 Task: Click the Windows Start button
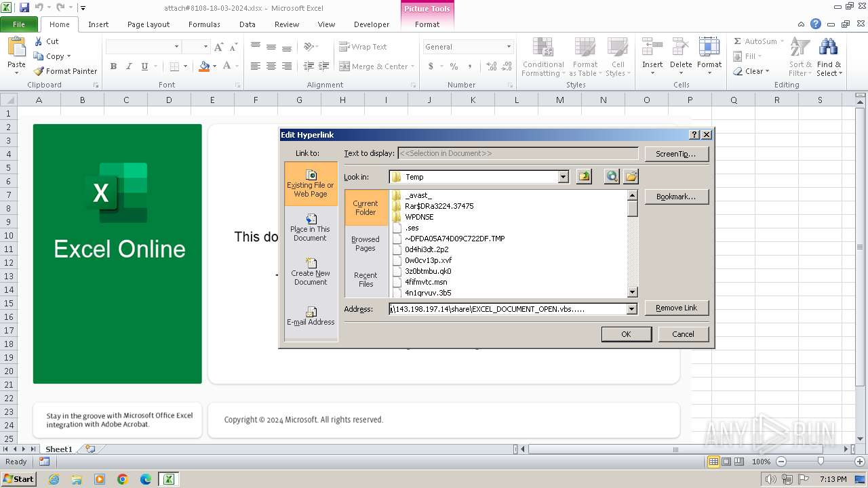(19, 479)
